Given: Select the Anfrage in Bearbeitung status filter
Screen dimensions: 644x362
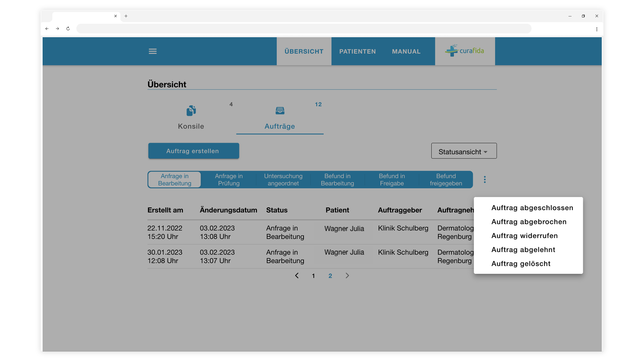Looking at the screenshot, I should coord(175,180).
